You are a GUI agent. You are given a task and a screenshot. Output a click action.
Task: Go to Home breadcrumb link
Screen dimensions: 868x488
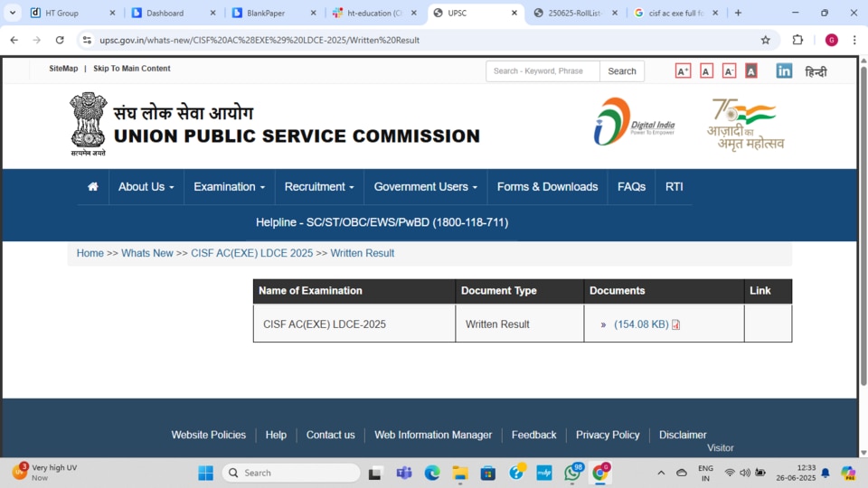90,253
